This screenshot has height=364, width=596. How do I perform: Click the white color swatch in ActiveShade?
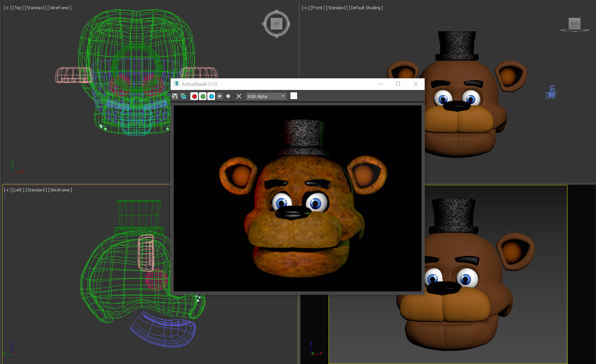[x=294, y=96]
